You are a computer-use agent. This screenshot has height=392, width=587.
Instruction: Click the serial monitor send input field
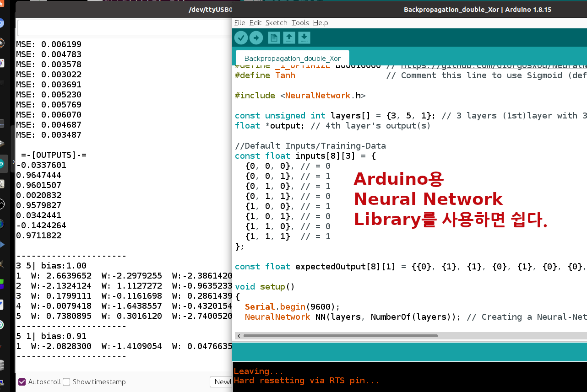point(125,28)
